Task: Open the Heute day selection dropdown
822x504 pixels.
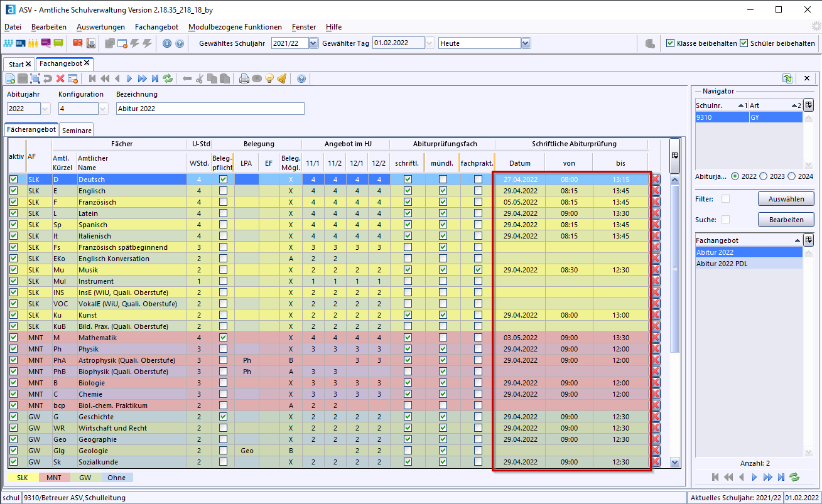Action: [x=526, y=43]
